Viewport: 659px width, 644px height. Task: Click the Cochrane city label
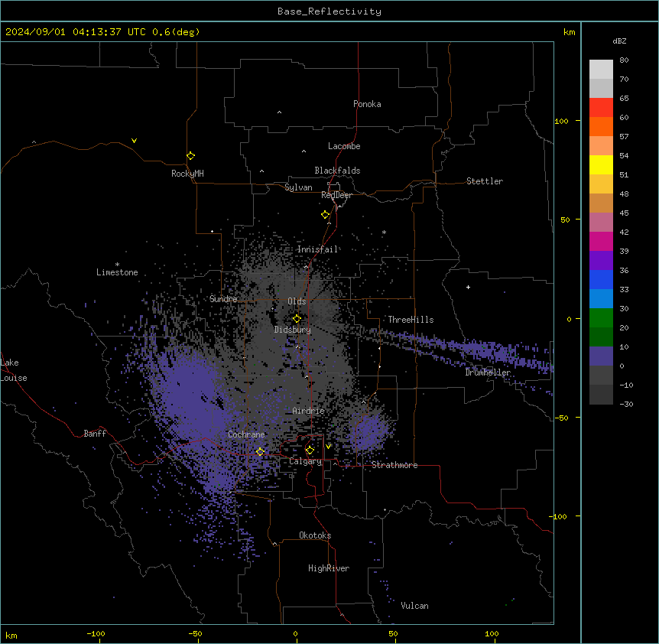point(246,434)
